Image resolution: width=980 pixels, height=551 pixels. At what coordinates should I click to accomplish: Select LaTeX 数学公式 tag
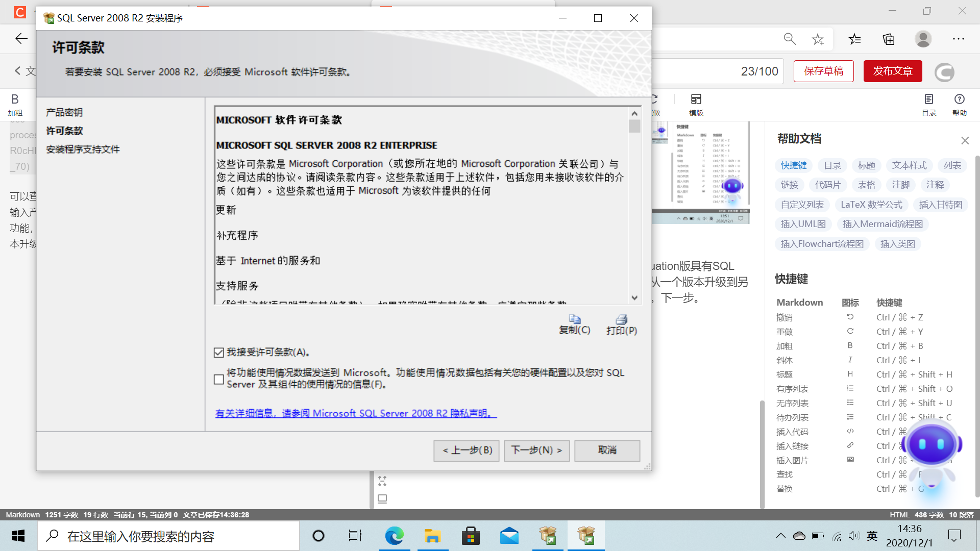(x=871, y=205)
